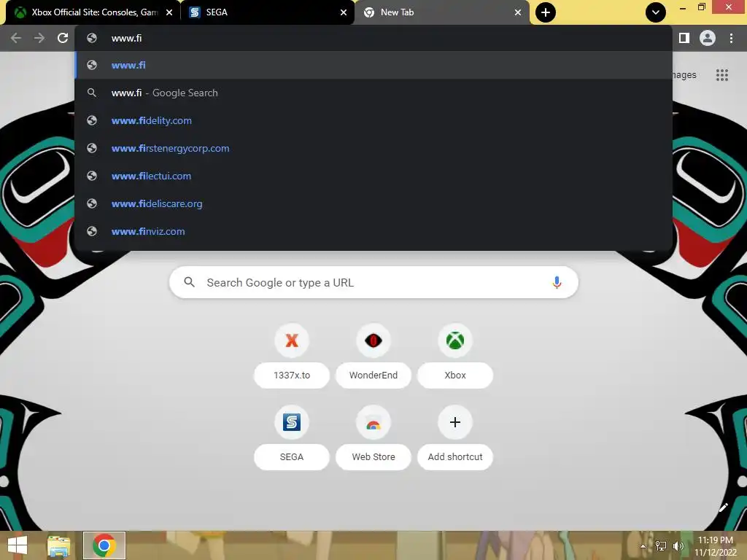Open the 1337x.to shortcut icon
The width and height of the screenshot is (747, 560).
[292, 341]
